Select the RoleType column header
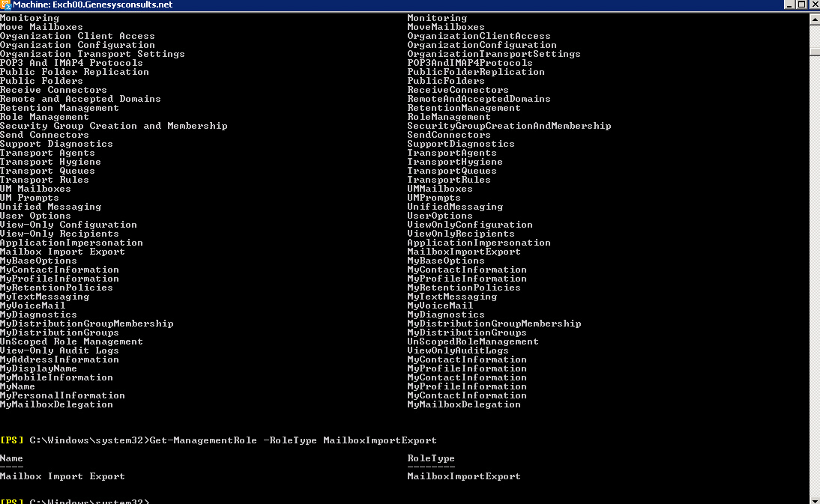This screenshot has height=504, width=820. click(x=430, y=458)
